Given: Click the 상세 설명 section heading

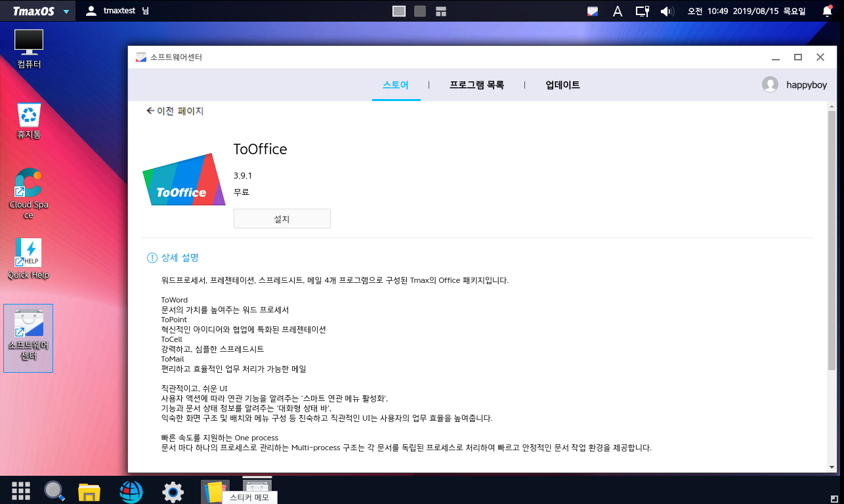Looking at the screenshot, I should [x=180, y=258].
